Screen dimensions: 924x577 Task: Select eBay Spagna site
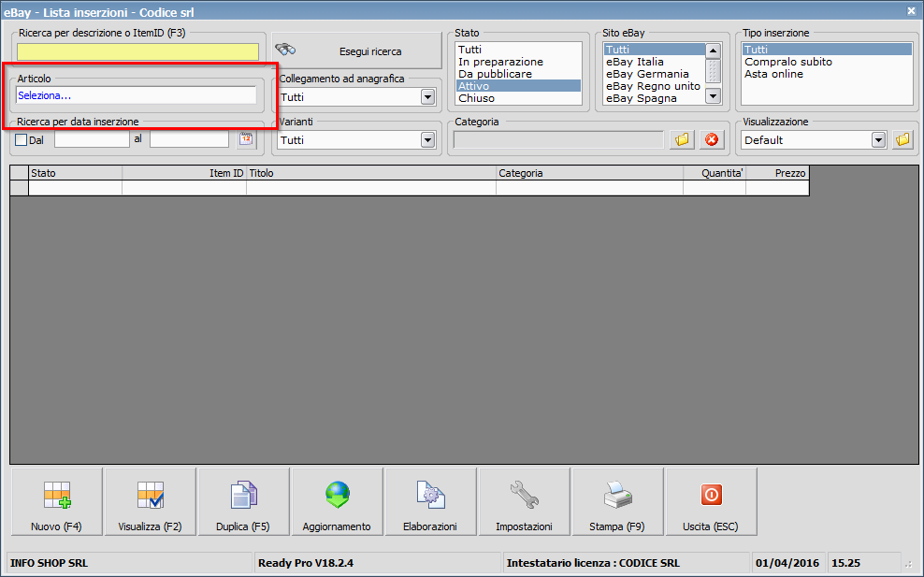coord(654,98)
